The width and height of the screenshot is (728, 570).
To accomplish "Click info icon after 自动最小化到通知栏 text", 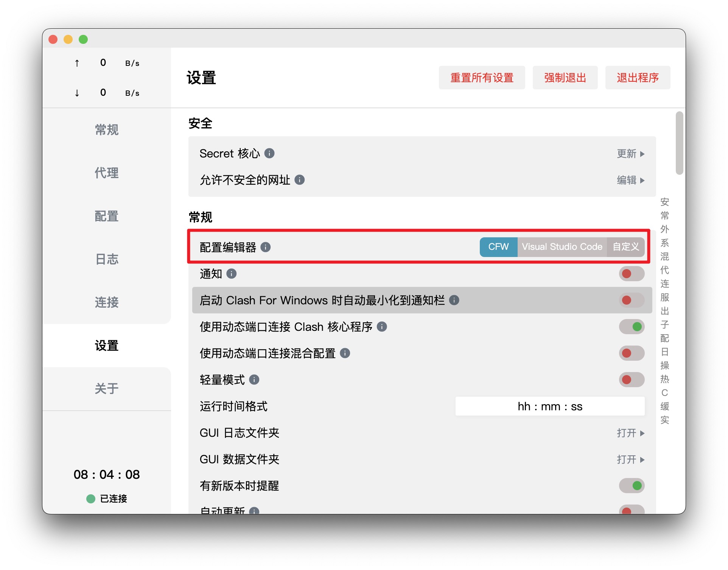I will coord(454,300).
